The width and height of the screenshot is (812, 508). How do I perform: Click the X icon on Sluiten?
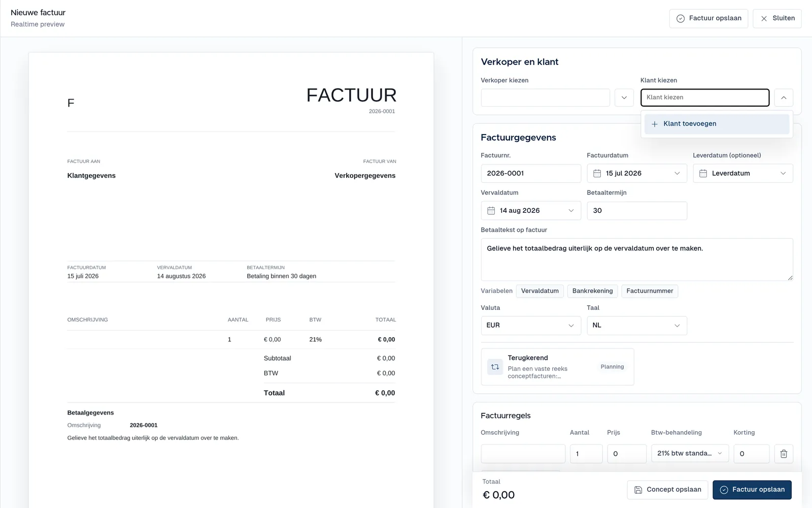(x=764, y=18)
